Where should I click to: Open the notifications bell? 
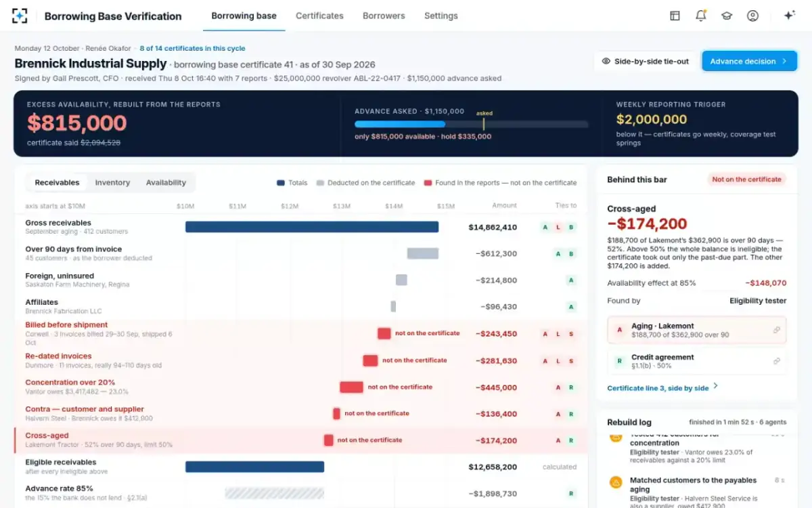[x=701, y=16]
